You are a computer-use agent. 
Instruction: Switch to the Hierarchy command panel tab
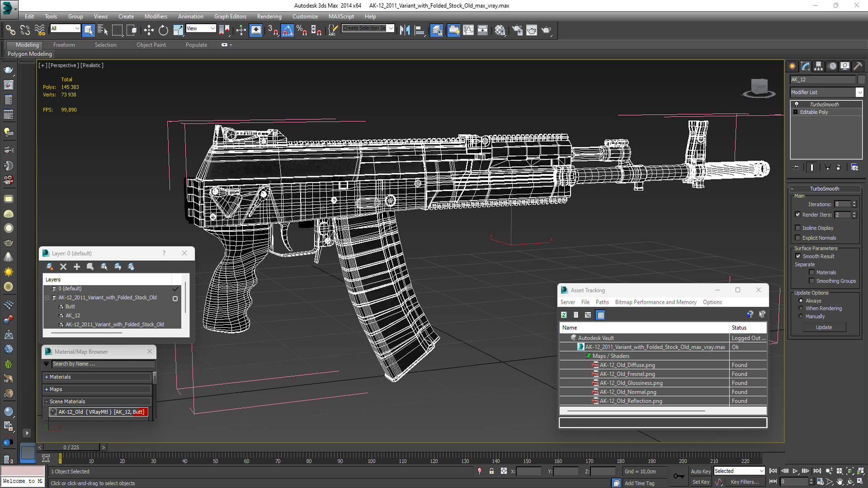(x=818, y=66)
